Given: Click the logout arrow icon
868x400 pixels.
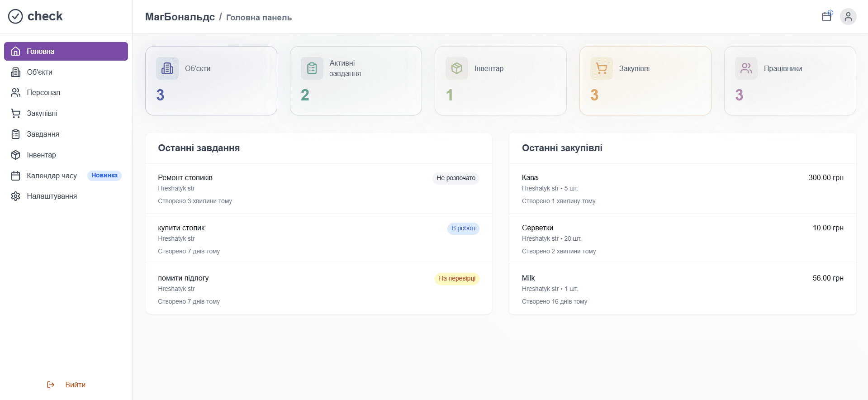Looking at the screenshot, I should (x=51, y=385).
